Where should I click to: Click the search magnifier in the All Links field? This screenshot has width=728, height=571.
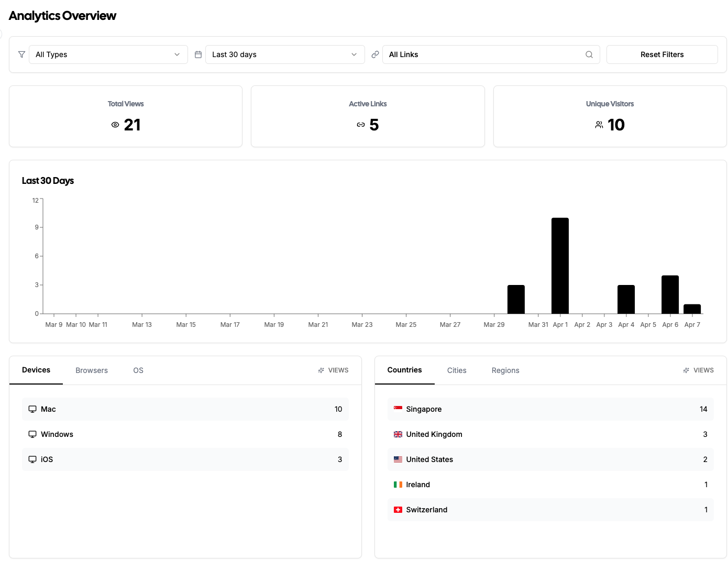coord(589,54)
